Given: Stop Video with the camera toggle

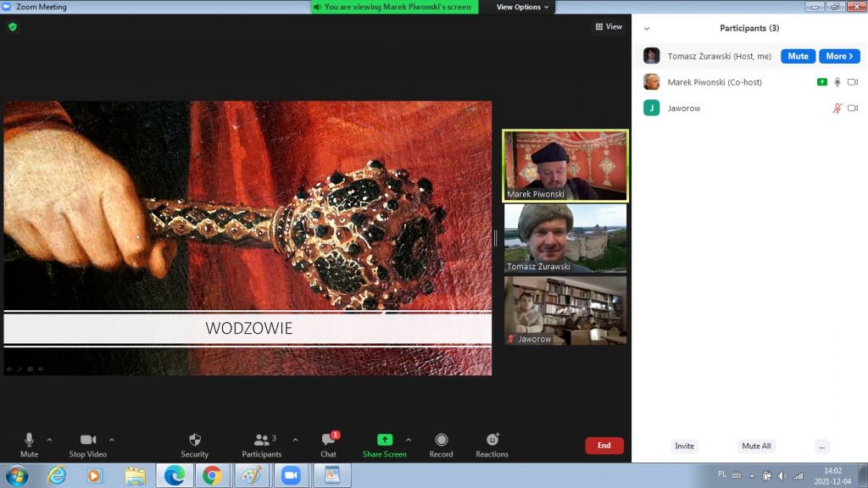Looking at the screenshot, I should pyautogui.click(x=87, y=444).
